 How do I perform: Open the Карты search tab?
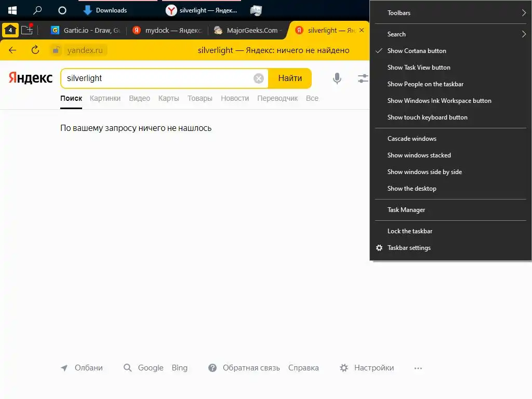click(169, 98)
